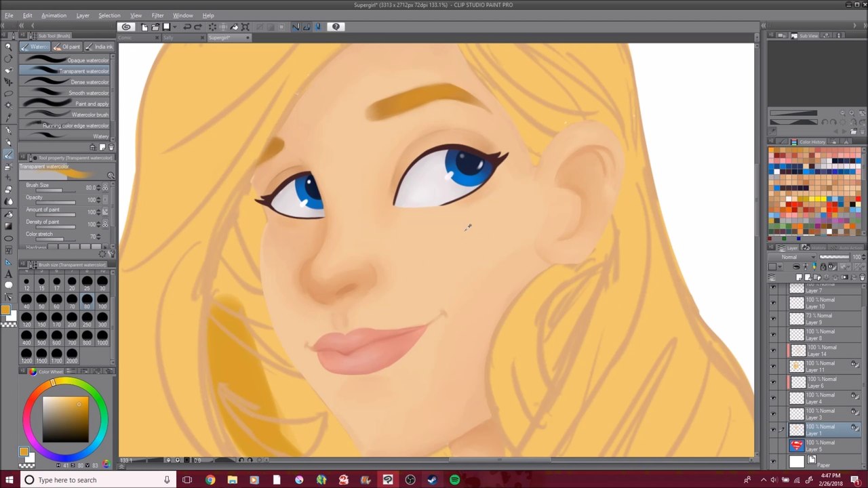Select the Eyedropper tool
868x488 pixels.
click(x=8, y=117)
